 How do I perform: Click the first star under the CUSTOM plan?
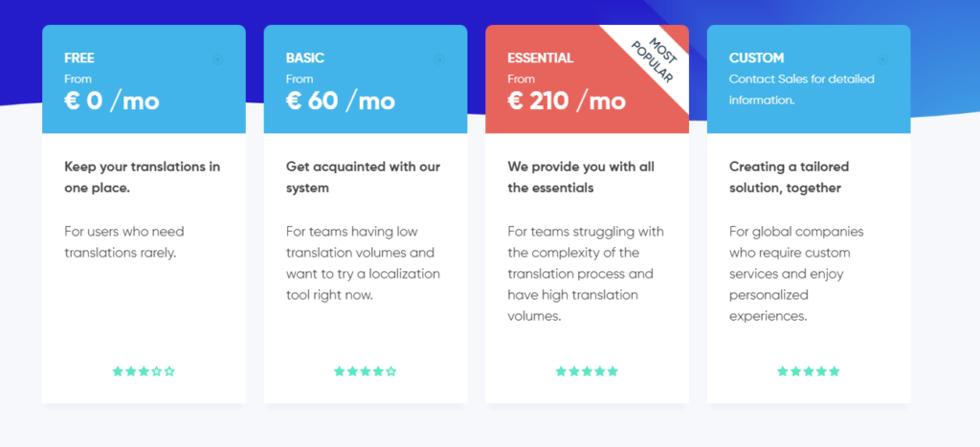point(783,371)
